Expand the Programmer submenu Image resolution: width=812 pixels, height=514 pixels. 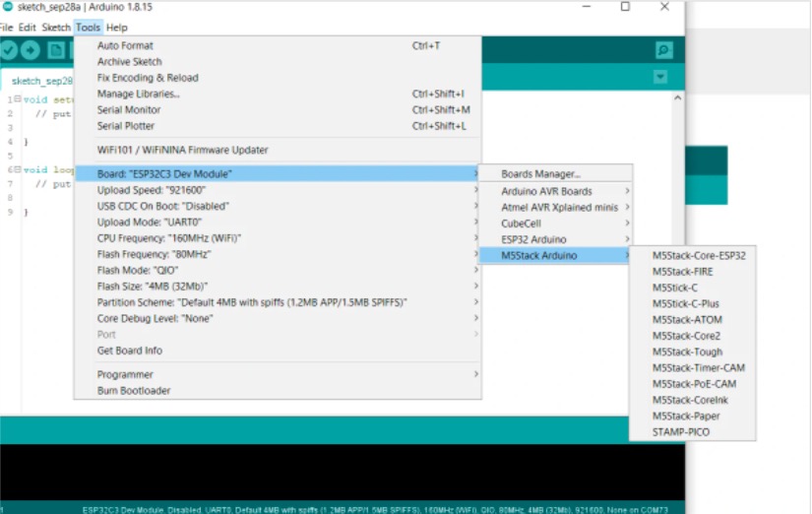[x=279, y=374]
